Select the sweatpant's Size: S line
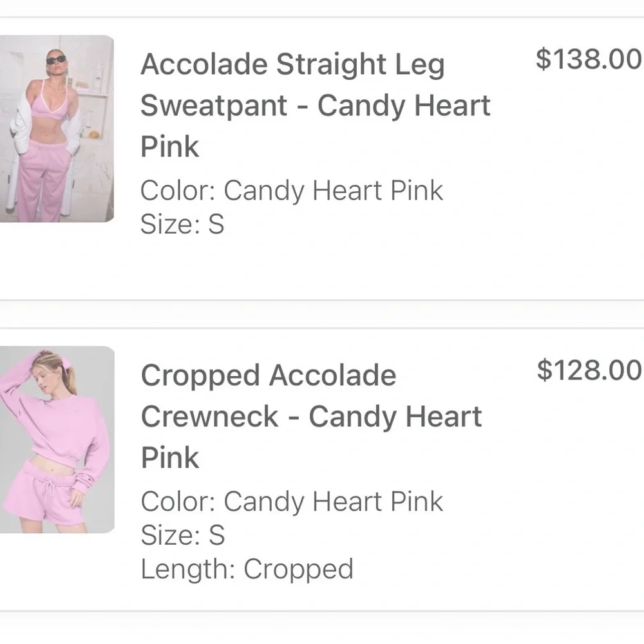644x644 pixels. [182, 225]
